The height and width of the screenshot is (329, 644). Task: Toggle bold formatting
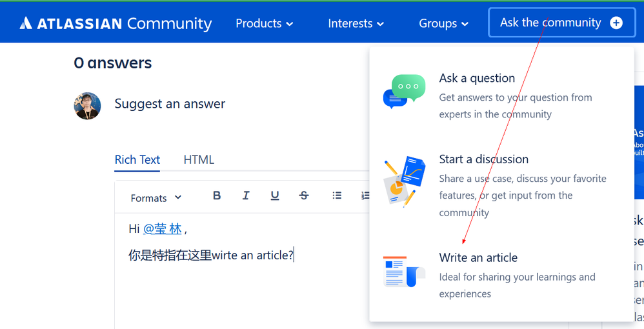click(217, 195)
